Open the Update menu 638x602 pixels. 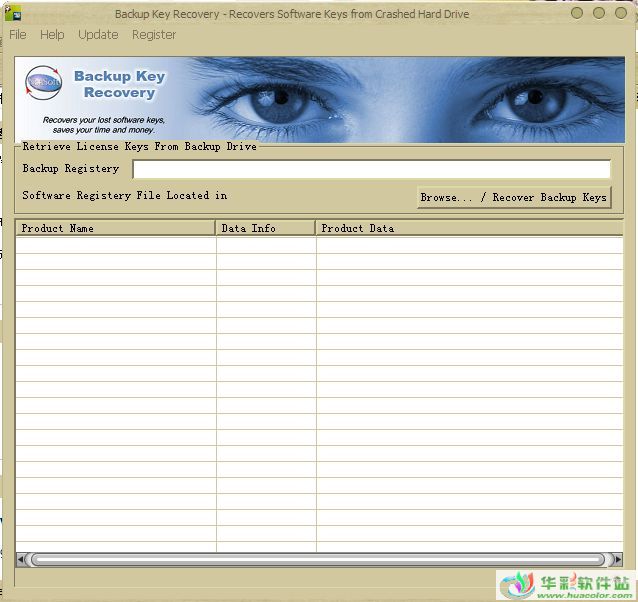98,35
